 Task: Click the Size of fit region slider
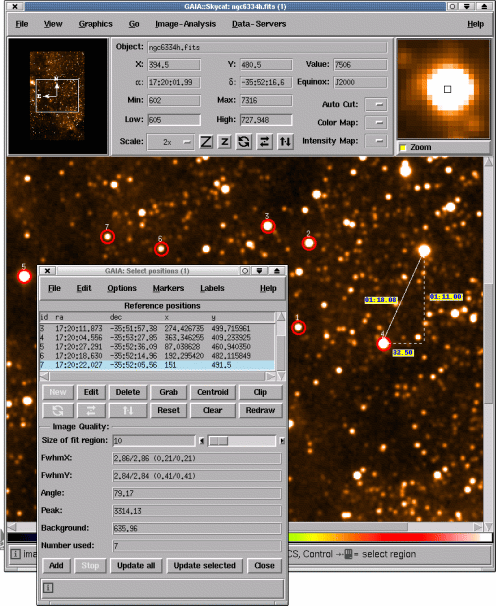[x=242, y=441]
